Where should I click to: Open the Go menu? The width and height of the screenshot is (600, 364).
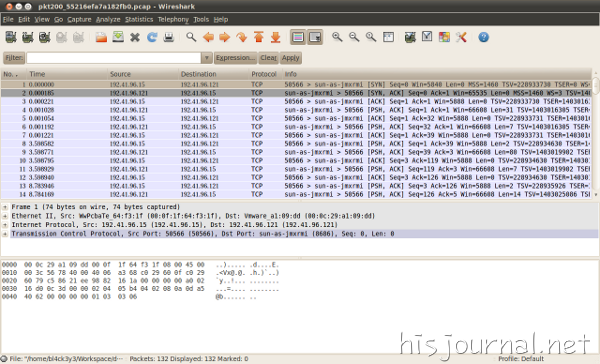(59, 20)
